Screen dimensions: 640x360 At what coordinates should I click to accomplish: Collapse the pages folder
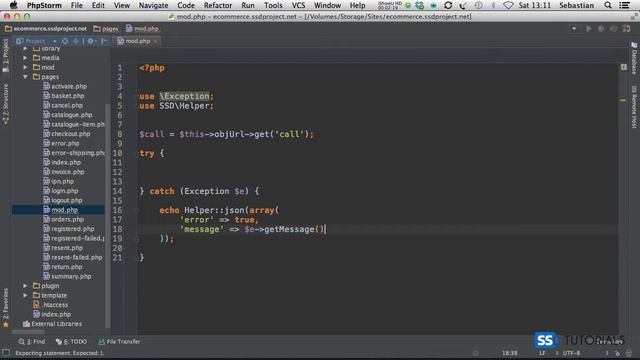(x=25, y=77)
